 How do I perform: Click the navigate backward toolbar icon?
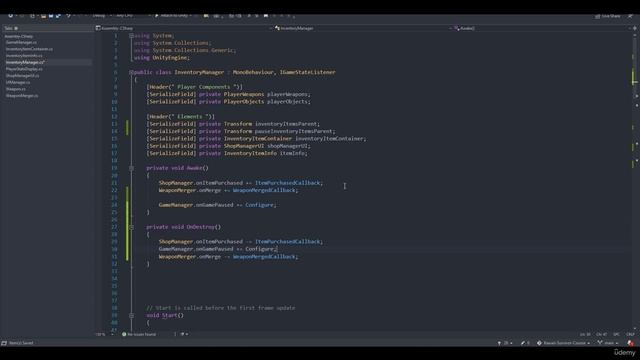click(x=11, y=16)
